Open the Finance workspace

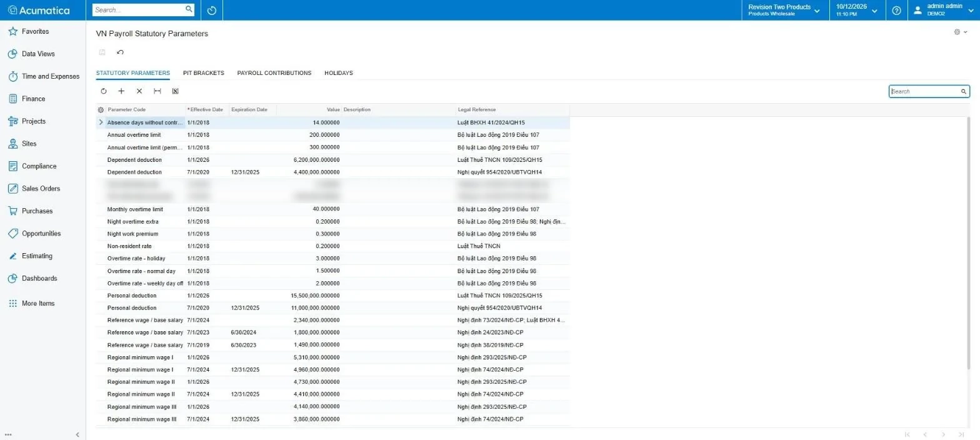coord(33,99)
